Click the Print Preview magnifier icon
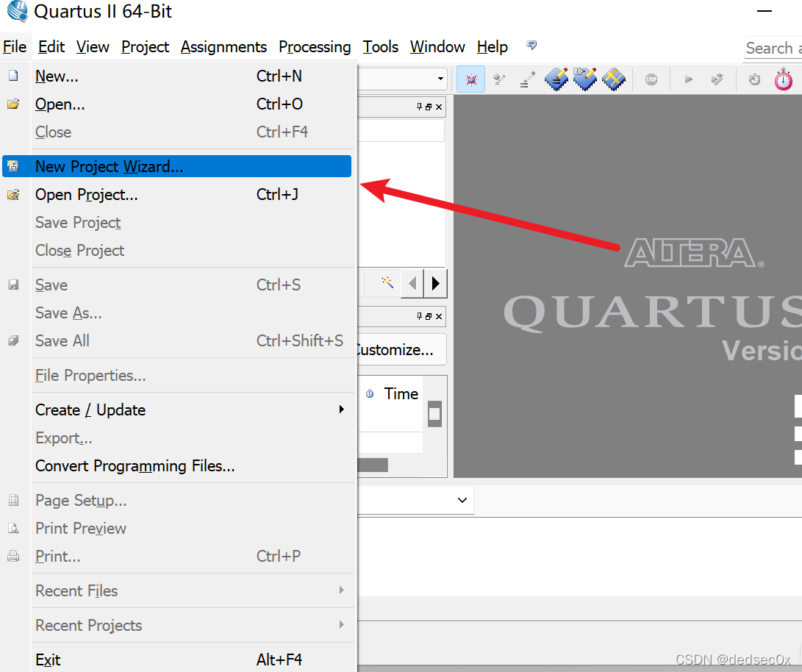 point(13,529)
